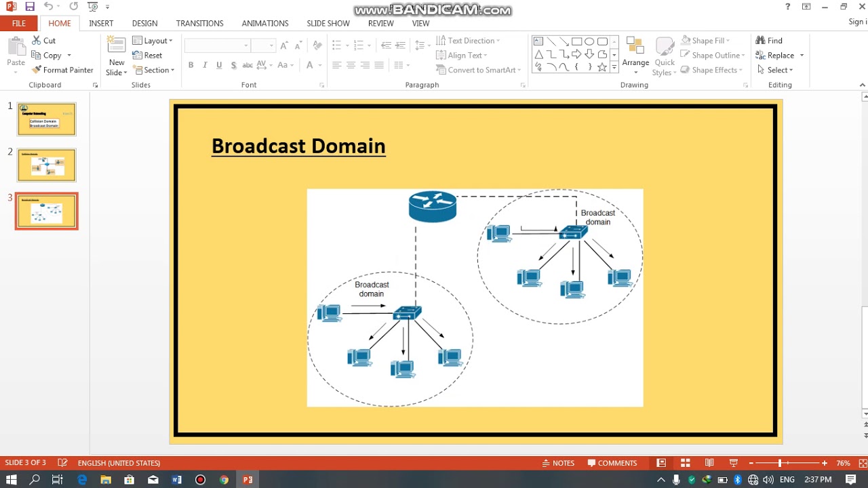Activate the Format Painter tool

(62, 70)
